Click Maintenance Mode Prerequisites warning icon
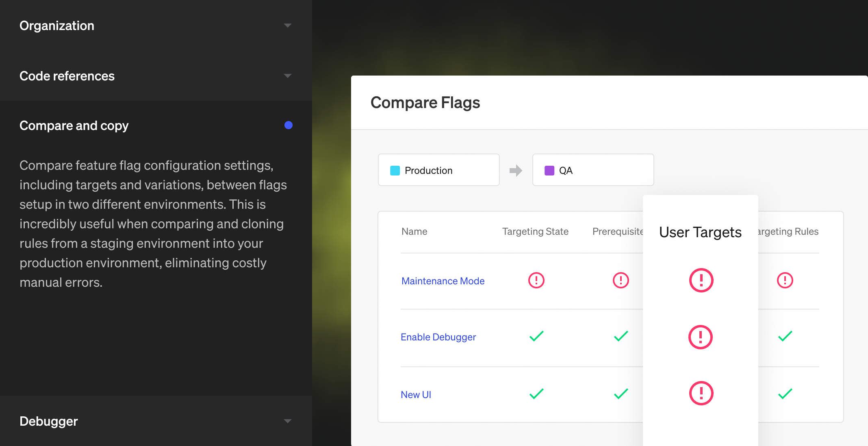The image size is (868, 446). coord(621,280)
